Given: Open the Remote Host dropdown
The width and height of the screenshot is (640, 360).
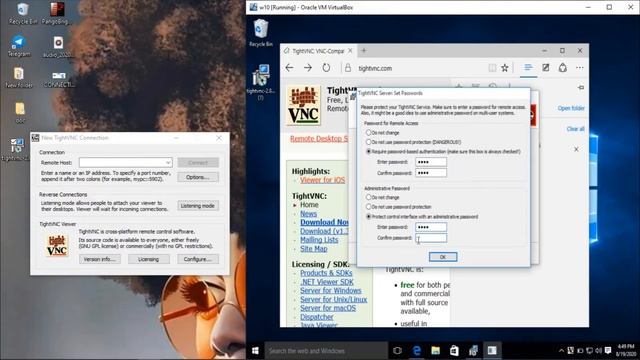Looking at the screenshot, I should [x=168, y=162].
